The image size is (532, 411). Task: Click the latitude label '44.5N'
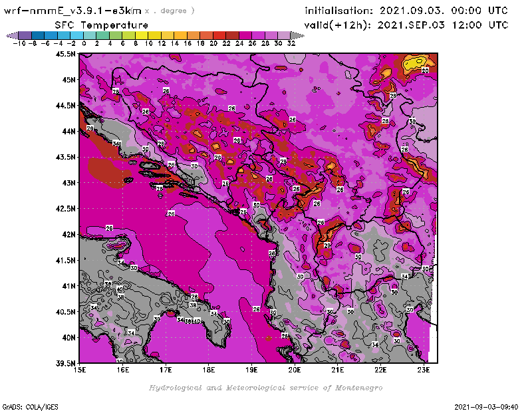[66, 106]
